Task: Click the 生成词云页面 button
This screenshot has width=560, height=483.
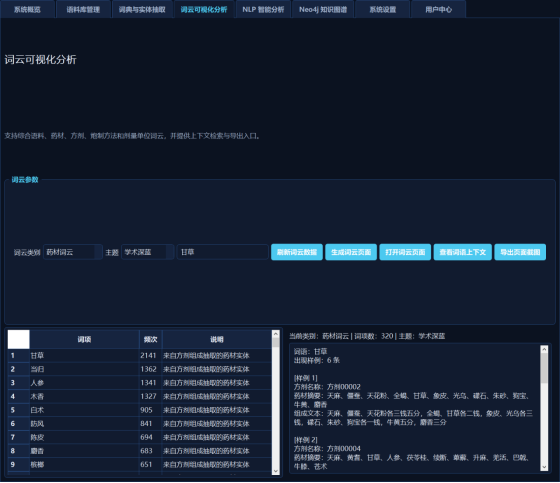Action: pyautogui.click(x=351, y=252)
